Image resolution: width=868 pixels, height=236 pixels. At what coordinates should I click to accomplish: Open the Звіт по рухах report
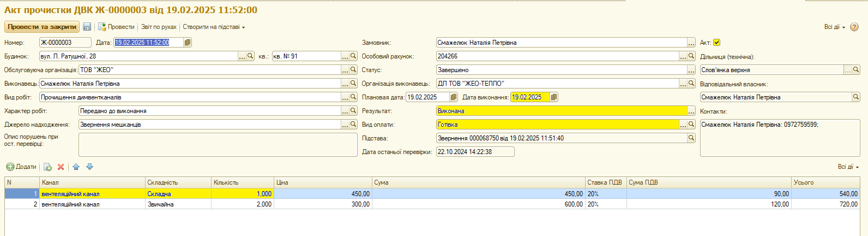[x=159, y=27]
